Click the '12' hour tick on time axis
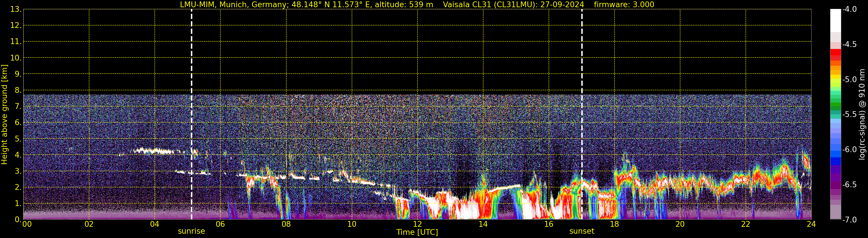 [x=417, y=224]
